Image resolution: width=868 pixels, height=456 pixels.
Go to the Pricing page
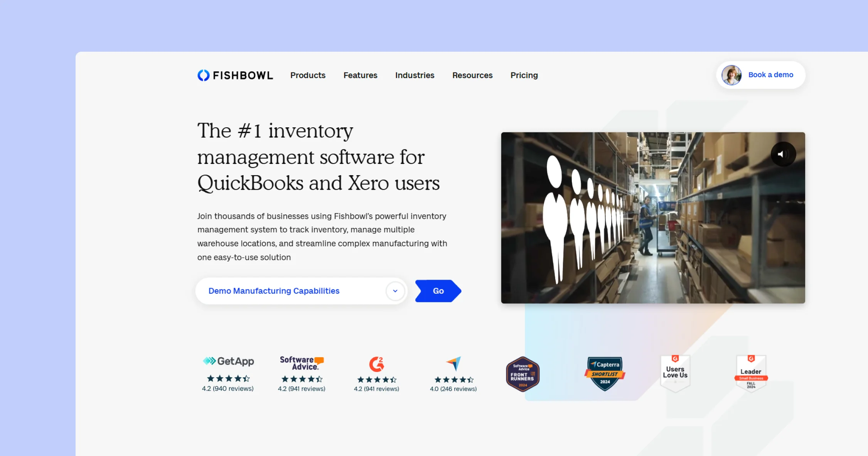point(524,75)
